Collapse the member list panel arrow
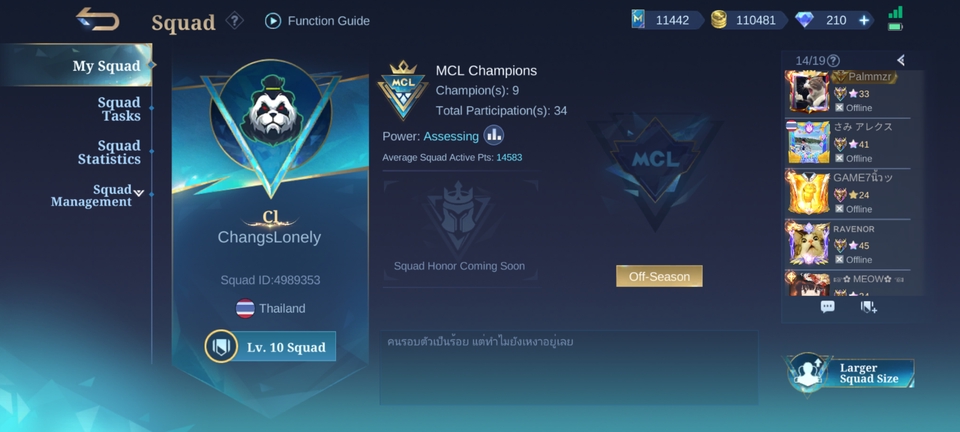Screen dimensions: 960x432 (x=901, y=60)
